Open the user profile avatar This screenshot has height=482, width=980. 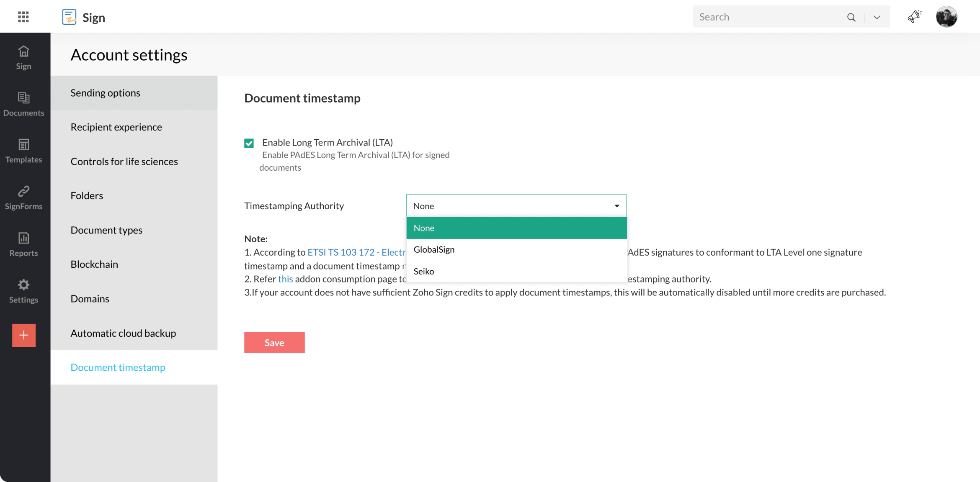tap(946, 17)
